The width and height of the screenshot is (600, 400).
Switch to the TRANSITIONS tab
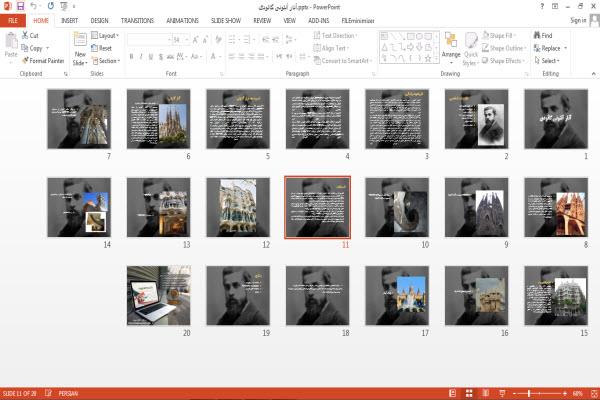coord(137,21)
